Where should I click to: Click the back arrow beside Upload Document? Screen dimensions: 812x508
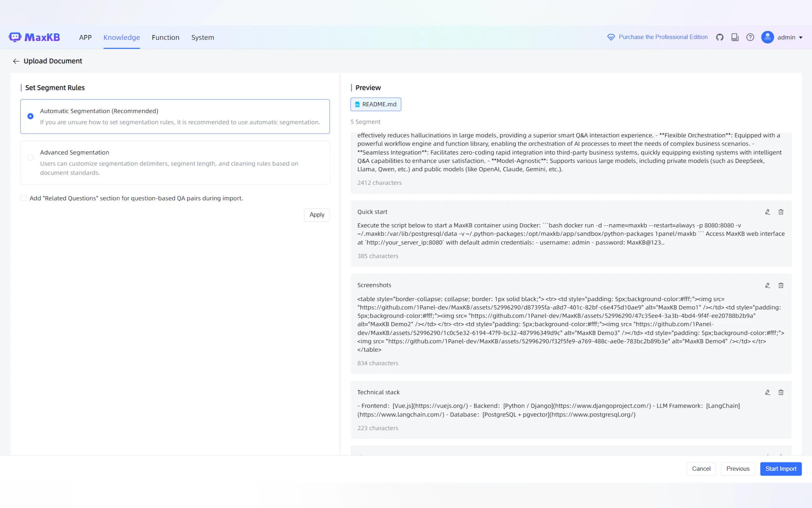[16, 61]
